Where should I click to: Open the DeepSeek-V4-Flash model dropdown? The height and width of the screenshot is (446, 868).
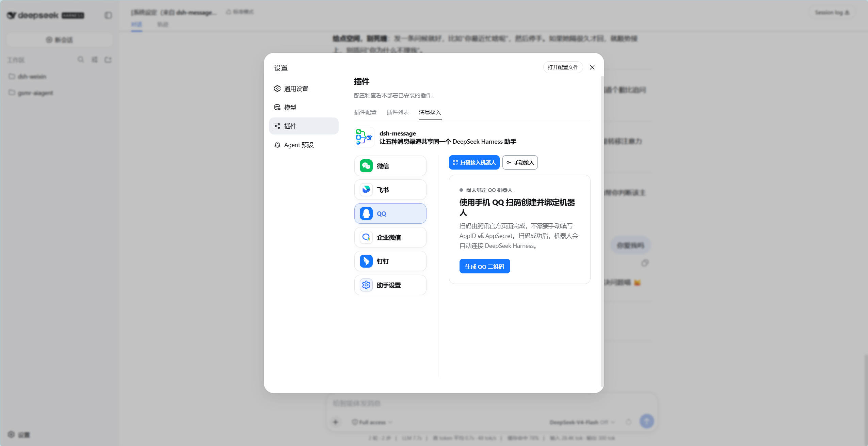582,422
